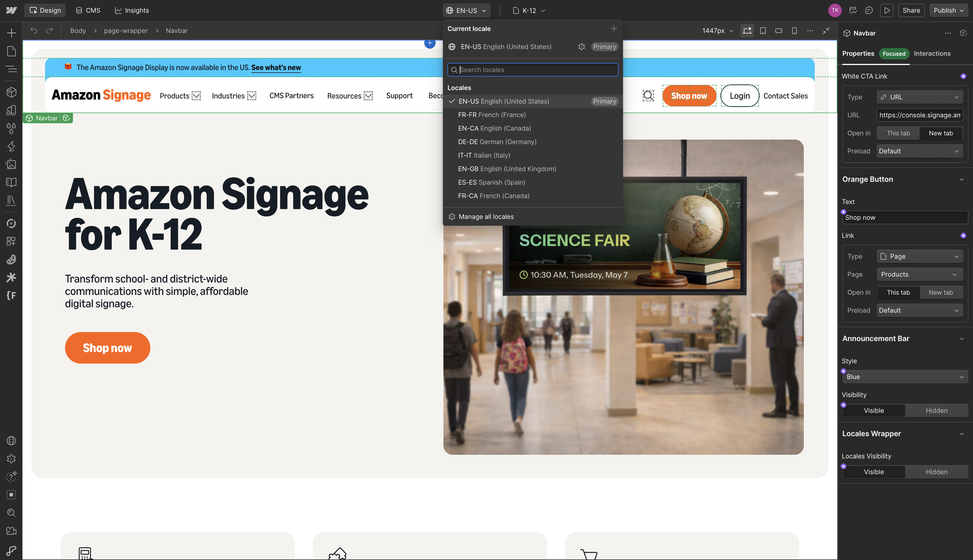The image size is (973, 560).
Task: Open the Navigator panel icon
Action: click(11, 69)
